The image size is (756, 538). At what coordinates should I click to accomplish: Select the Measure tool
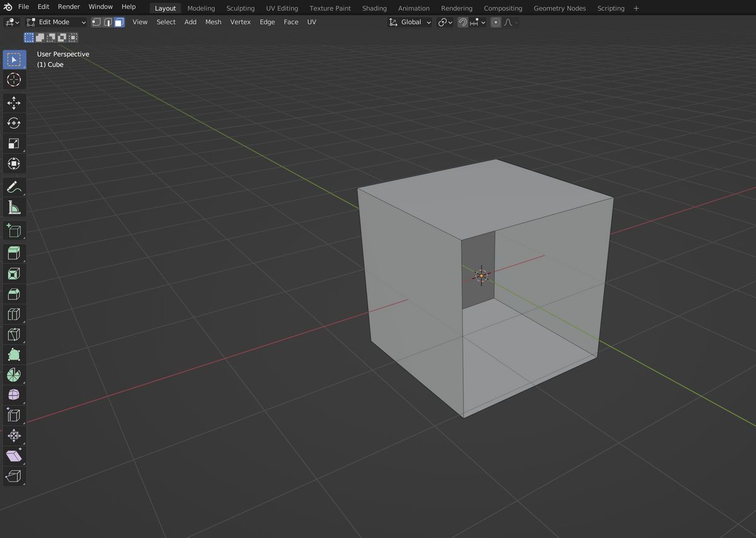pos(14,207)
